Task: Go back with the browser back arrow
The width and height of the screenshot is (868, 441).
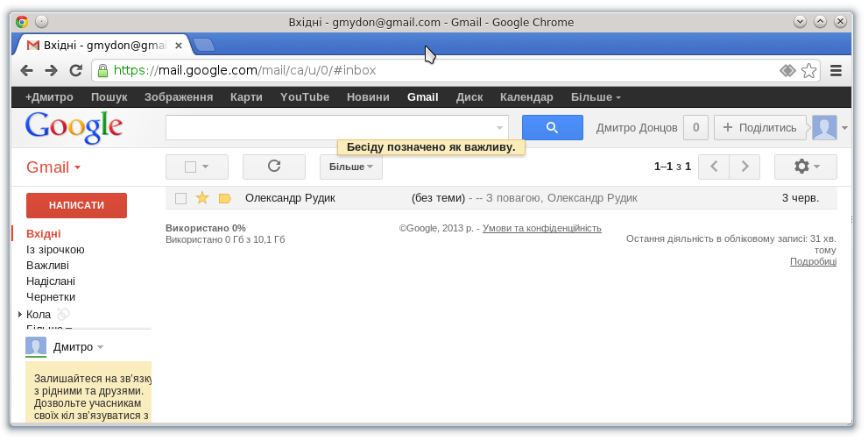Action: tap(26, 70)
